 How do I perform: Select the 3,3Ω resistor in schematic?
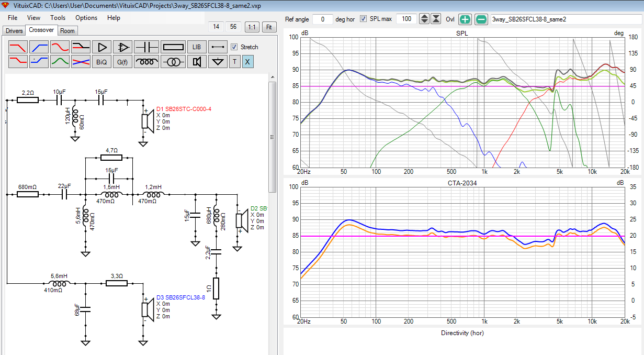click(117, 283)
